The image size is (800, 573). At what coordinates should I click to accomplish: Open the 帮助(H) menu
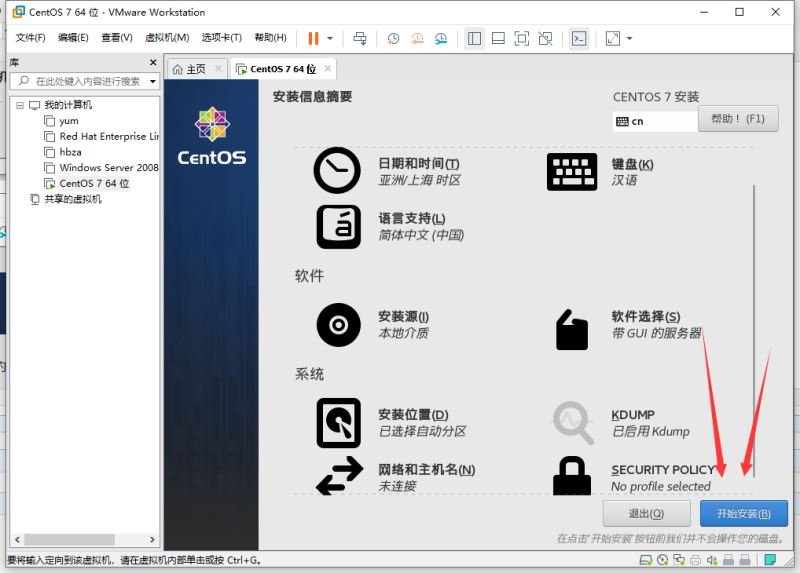click(270, 37)
